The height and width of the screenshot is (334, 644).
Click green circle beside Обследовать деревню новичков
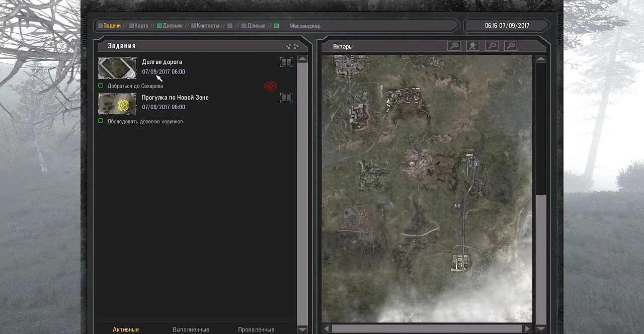101,121
